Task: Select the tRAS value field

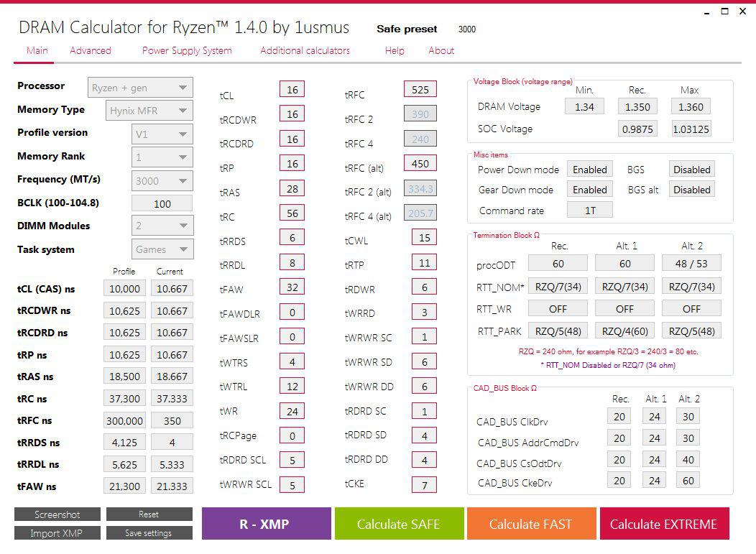Action: [x=292, y=188]
